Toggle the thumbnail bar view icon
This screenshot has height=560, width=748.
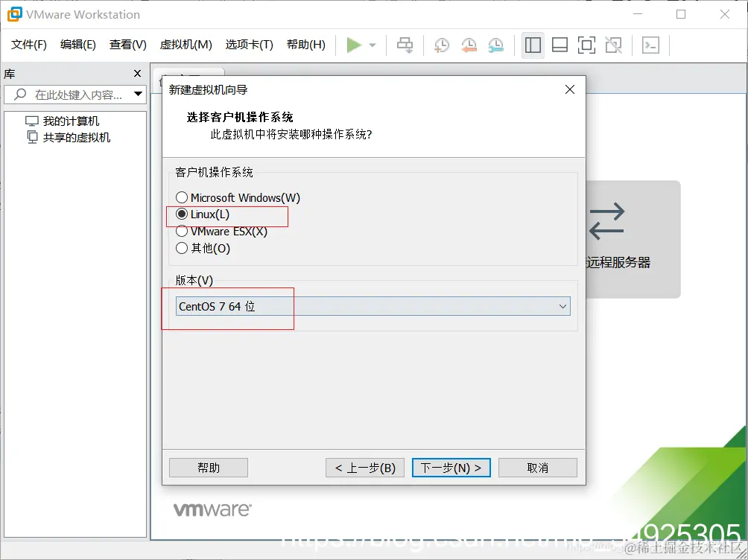coord(560,45)
